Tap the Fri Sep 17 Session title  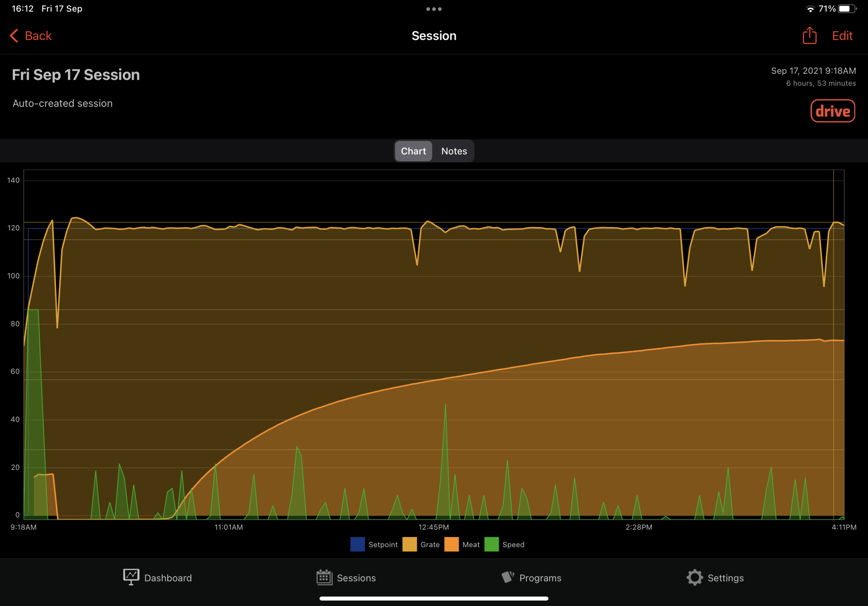76,75
